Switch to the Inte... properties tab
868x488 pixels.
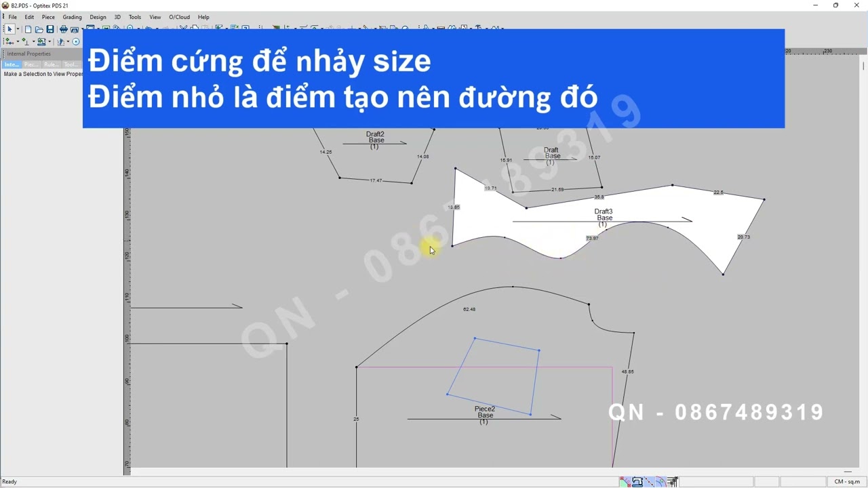coord(12,64)
